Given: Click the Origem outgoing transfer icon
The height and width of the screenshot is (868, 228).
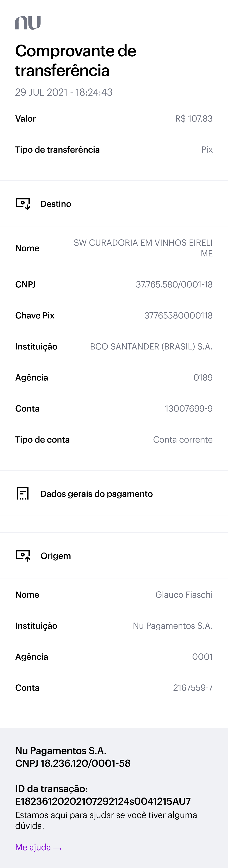Looking at the screenshot, I should [23, 555].
